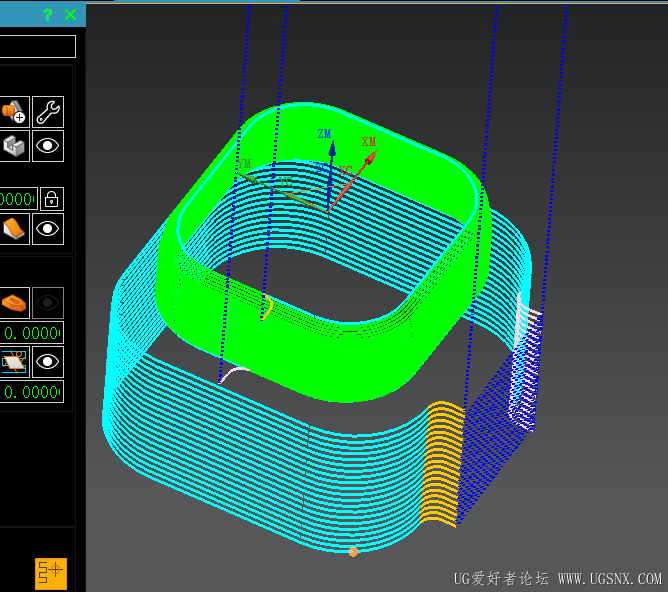Click the gray part body specify icon
Image resolution: width=668 pixels, height=592 pixels.
(x=14, y=146)
